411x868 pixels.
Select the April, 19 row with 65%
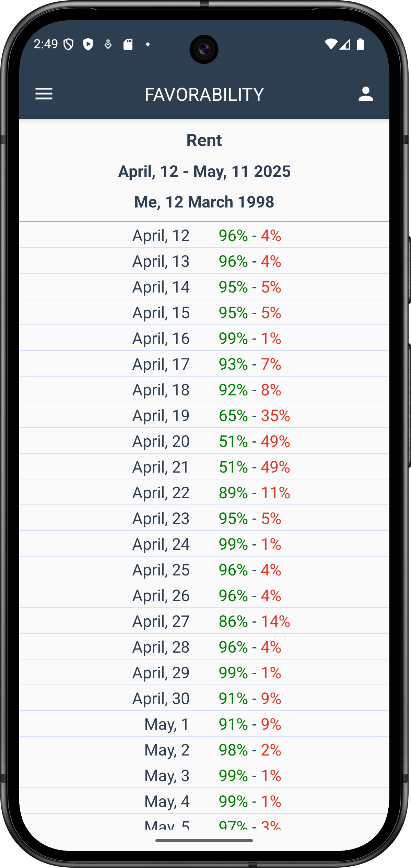(204, 415)
